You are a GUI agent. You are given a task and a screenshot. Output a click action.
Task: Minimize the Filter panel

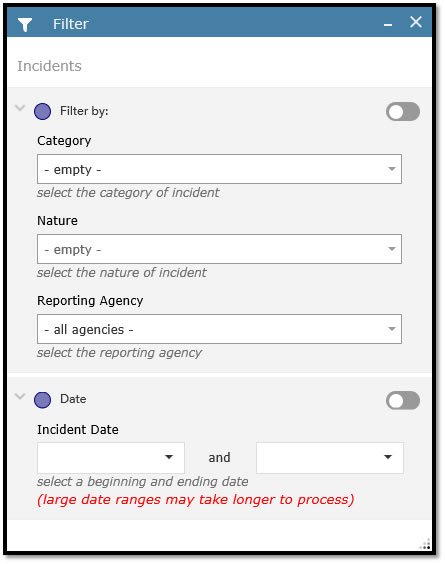(x=388, y=25)
